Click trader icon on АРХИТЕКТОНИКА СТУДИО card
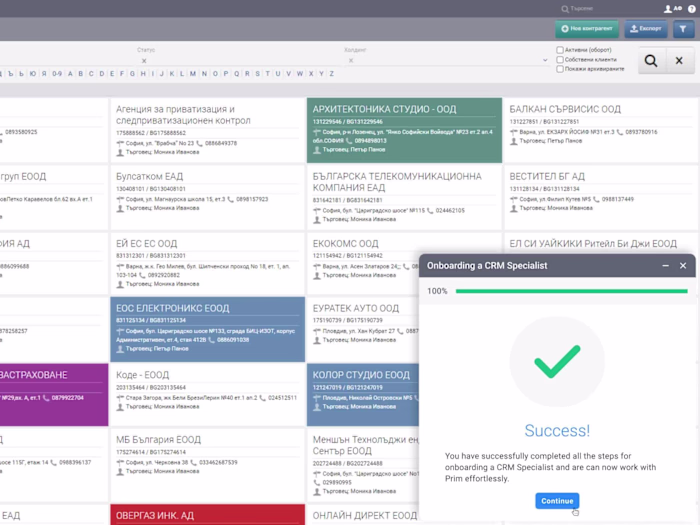This screenshot has width=700, height=525. [x=317, y=150]
